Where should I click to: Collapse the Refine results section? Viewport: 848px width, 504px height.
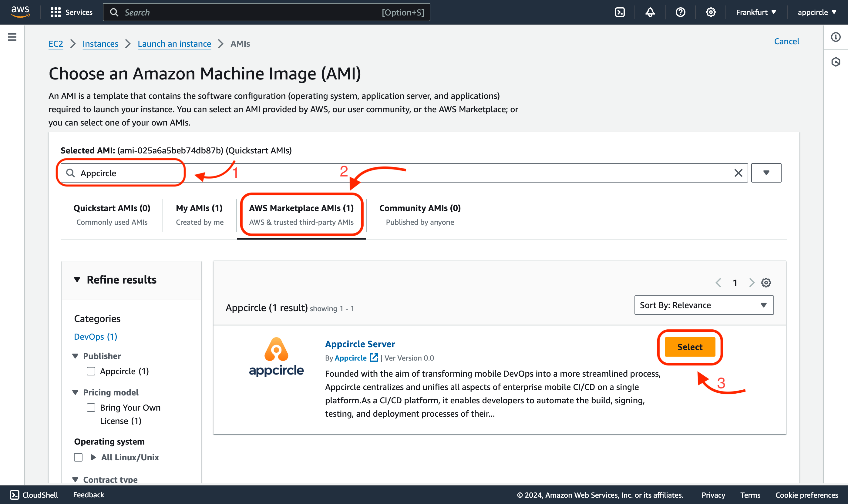[x=77, y=280]
